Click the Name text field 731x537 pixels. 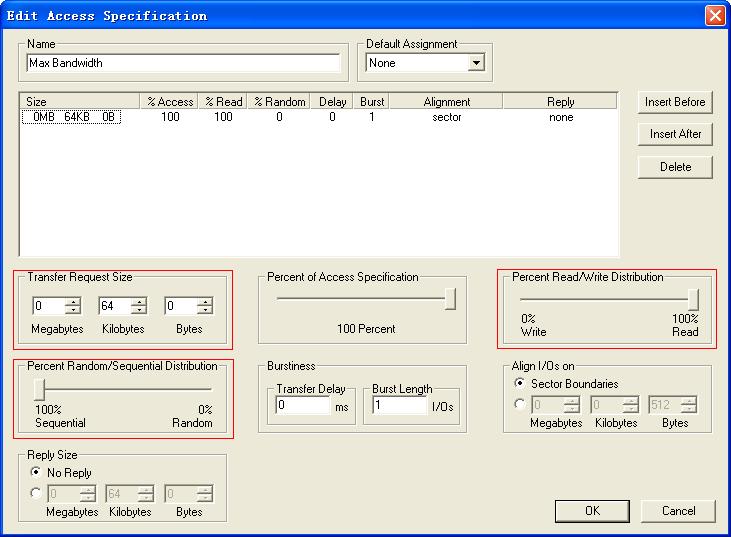(183, 63)
